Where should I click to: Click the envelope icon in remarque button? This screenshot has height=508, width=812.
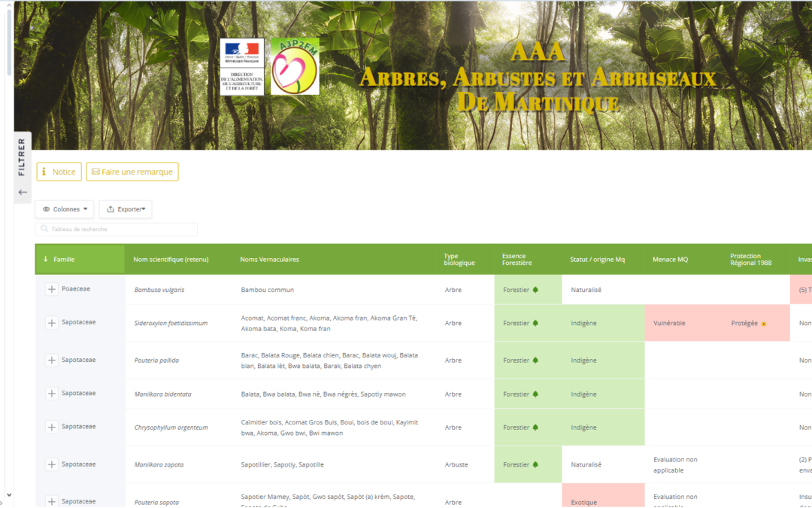click(95, 172)
